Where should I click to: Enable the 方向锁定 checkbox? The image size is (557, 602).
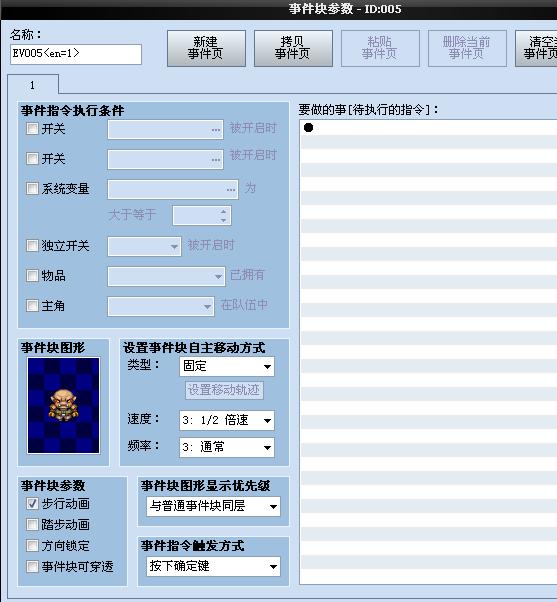point(32,546)
